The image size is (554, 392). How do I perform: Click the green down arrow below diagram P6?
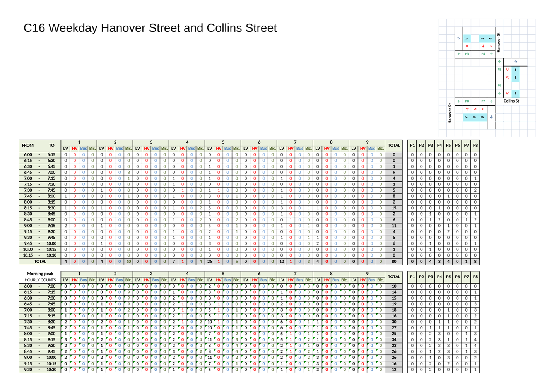point(499,93)
